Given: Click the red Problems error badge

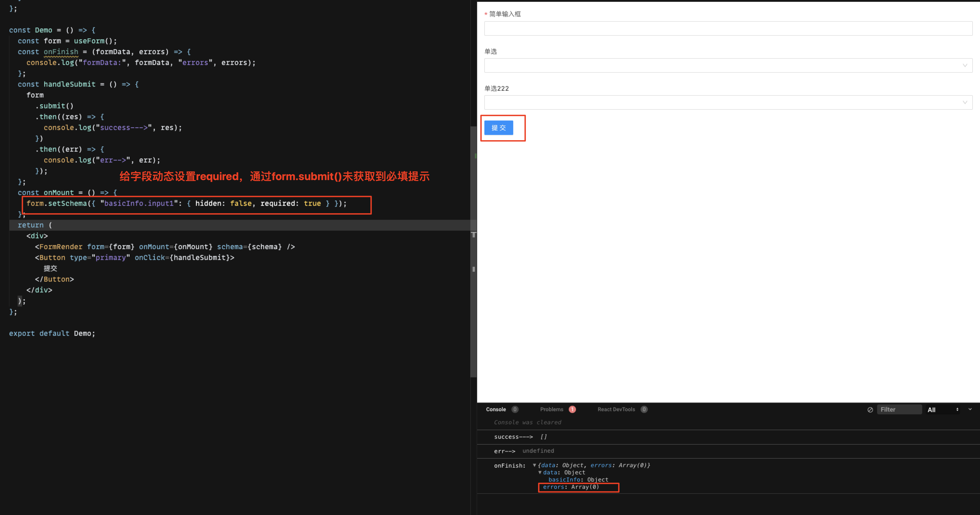Looking at the screenshot, I should [573, 409].
